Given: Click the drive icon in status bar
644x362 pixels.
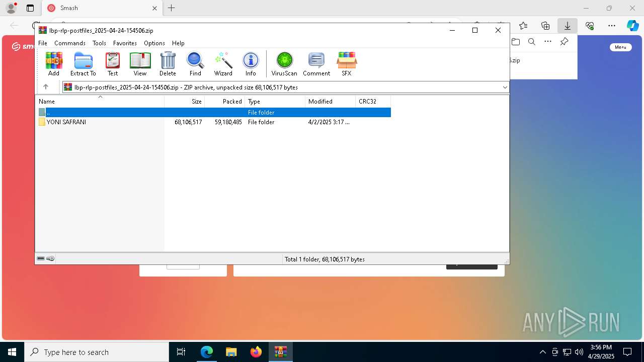Looking at the screenshot, I should [41, 258].
